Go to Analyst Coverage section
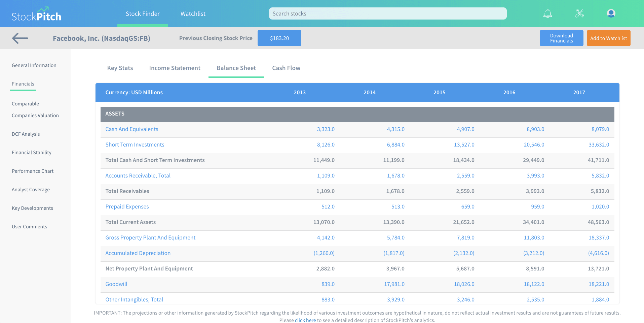Image resolution: width=644 pixels, height=323 pixels. tap(31, 190)
